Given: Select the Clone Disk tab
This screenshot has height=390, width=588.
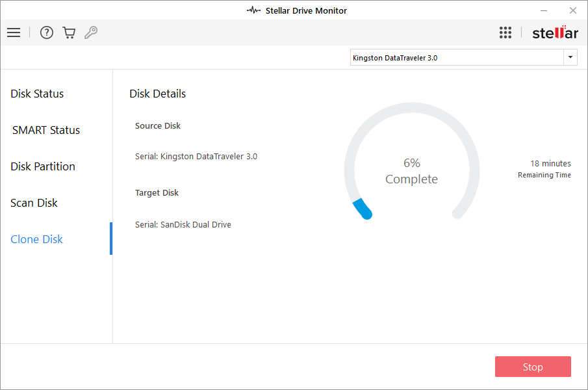Looking at the screenshot, I should [37, 239].
